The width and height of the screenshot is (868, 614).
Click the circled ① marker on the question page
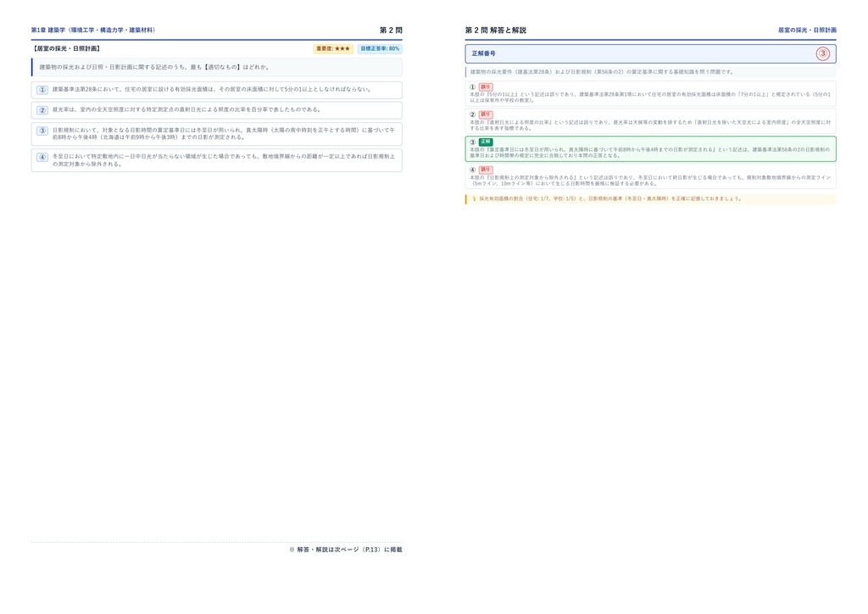(x=42, y=90)
